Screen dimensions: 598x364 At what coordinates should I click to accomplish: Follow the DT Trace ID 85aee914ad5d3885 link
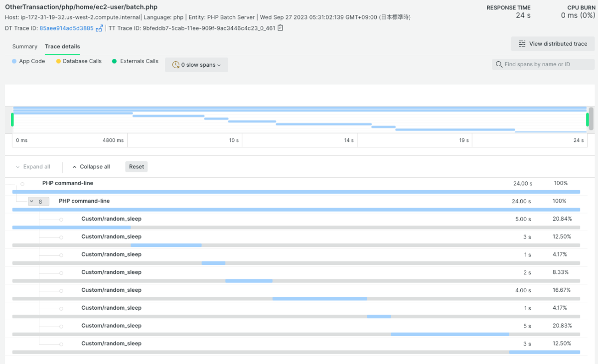66,28
